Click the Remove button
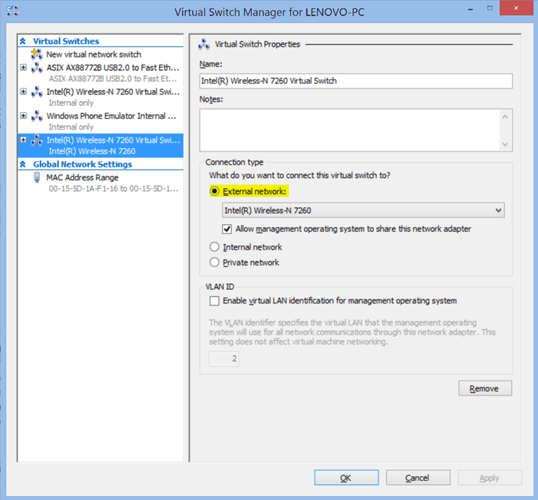 485,388
